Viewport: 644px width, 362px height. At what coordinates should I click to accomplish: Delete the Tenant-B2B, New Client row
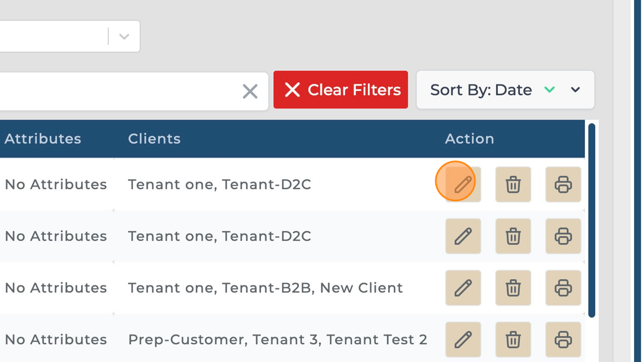point(513,288)
